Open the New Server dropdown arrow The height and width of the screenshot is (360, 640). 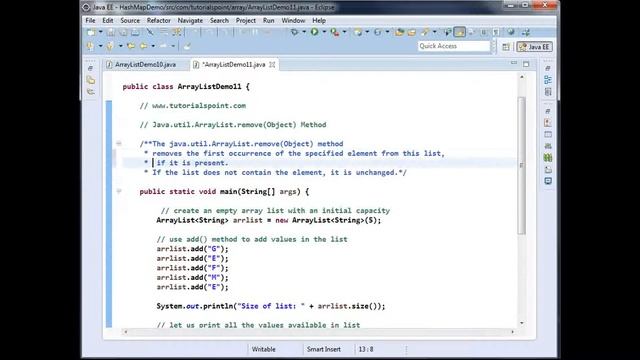click(367, 32)
